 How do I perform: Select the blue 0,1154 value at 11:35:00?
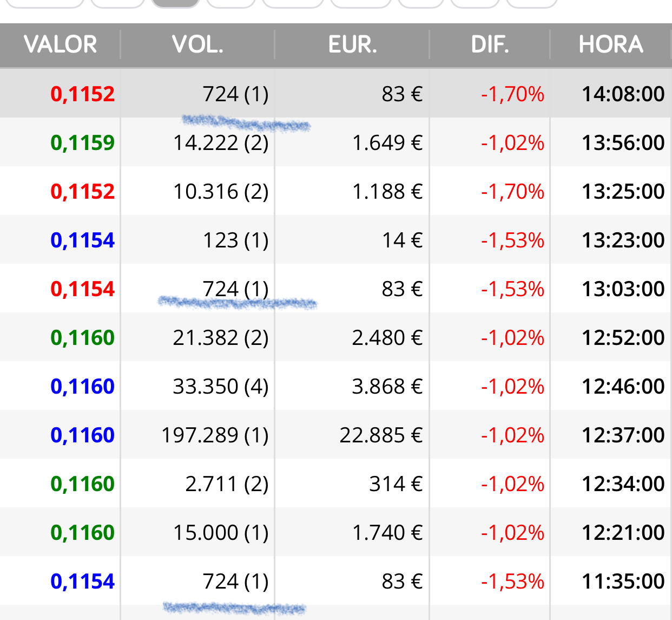tap(82, 582)
